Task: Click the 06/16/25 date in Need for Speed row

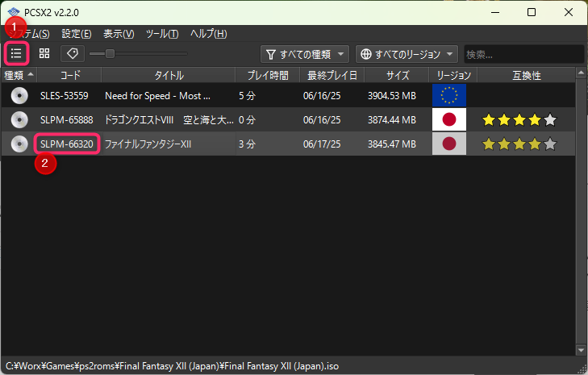Action: (322, 96)
